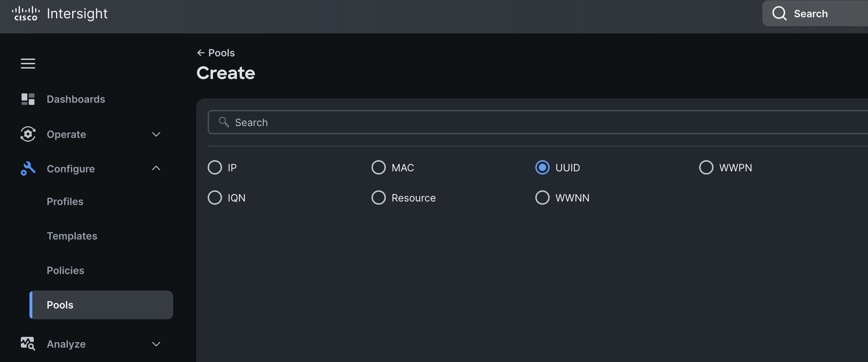Click the Pools sidebar entry
The width and height of the screenshot is (868, 362).
point(60,305)
